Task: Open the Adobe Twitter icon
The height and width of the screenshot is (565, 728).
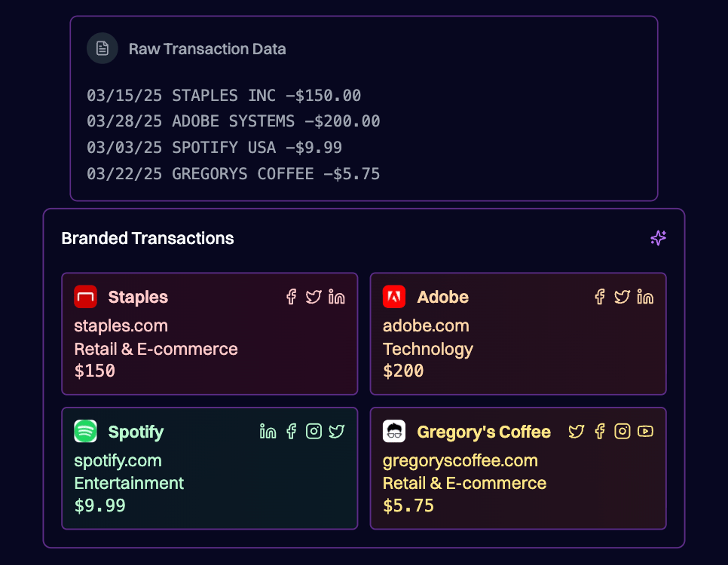Action: tap(622, 297)
